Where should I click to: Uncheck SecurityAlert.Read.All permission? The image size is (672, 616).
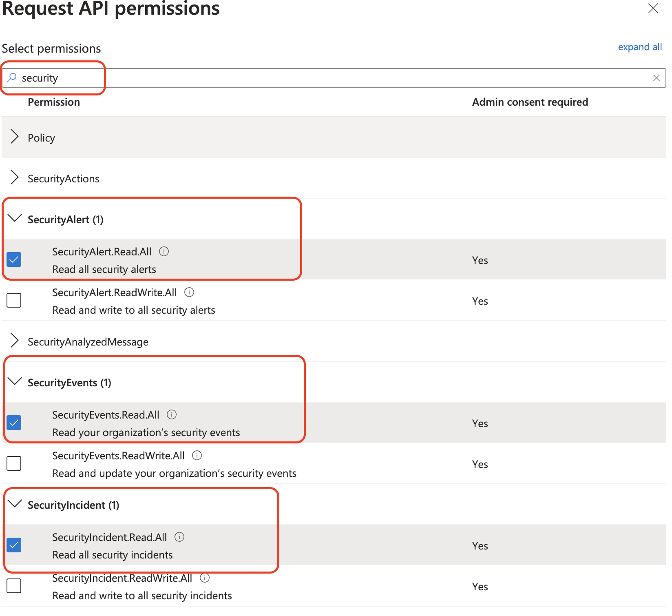point(14,259)
